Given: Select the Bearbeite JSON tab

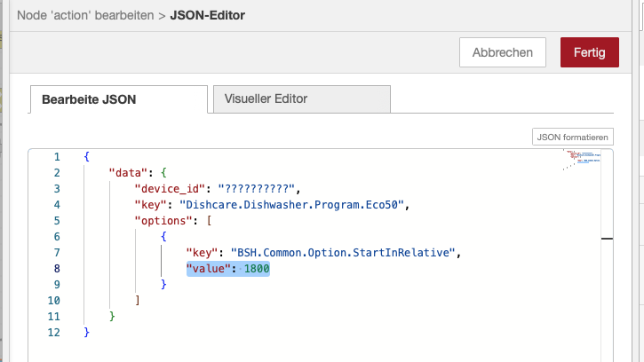Looking at the screenshot, I should coord(117,99).
